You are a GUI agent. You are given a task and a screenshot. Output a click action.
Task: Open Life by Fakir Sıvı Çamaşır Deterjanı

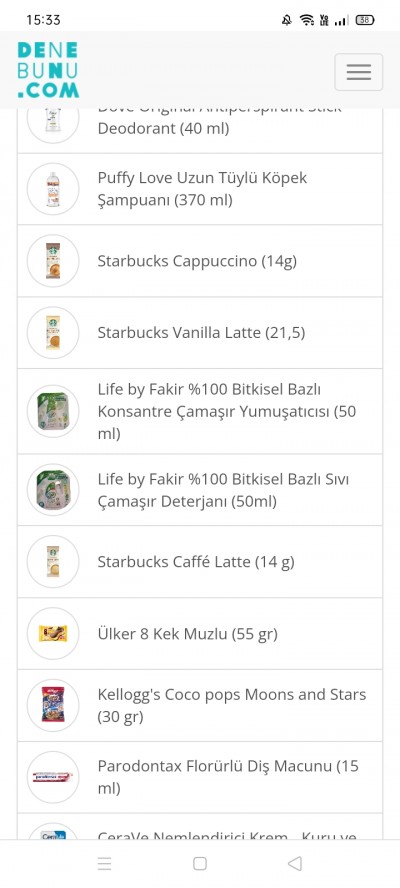coord(200,490)
